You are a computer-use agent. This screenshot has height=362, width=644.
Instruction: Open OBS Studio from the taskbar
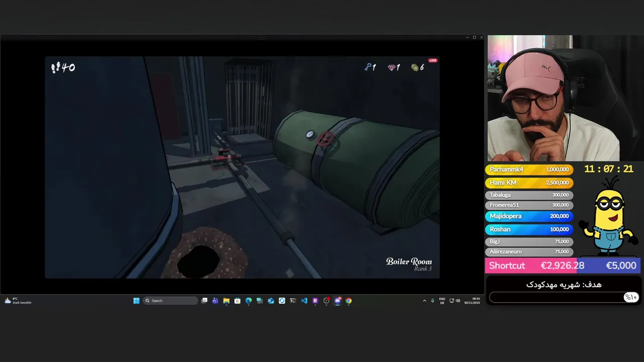[326, 301]
